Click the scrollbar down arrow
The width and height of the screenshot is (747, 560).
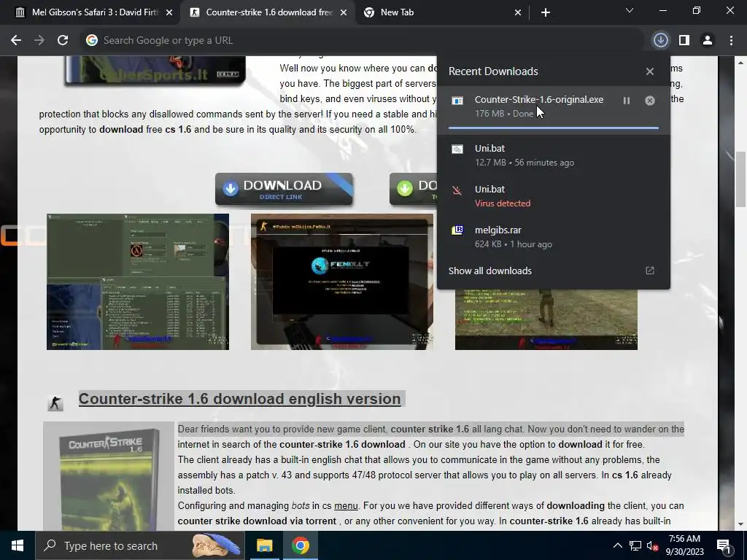(x=741, y=524)
